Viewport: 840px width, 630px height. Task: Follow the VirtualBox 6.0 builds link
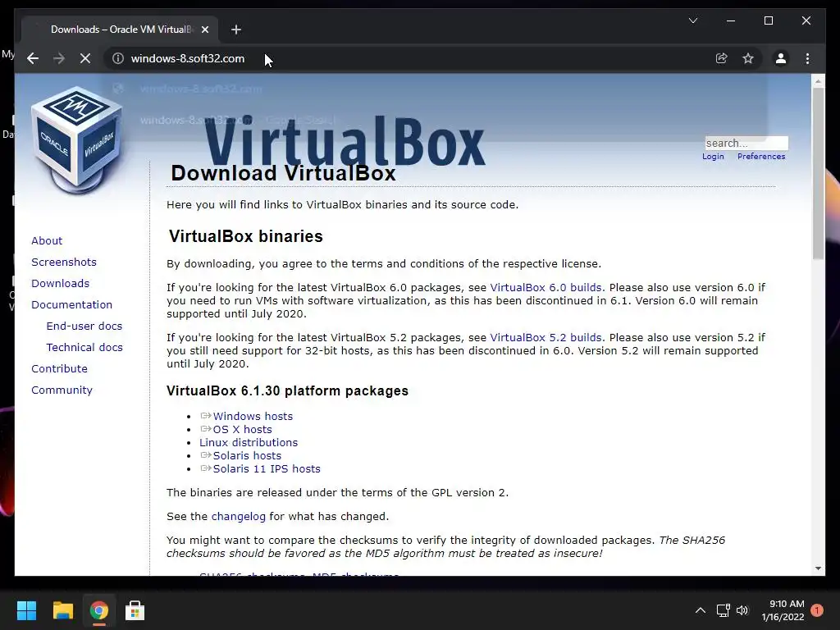(546, 288)
